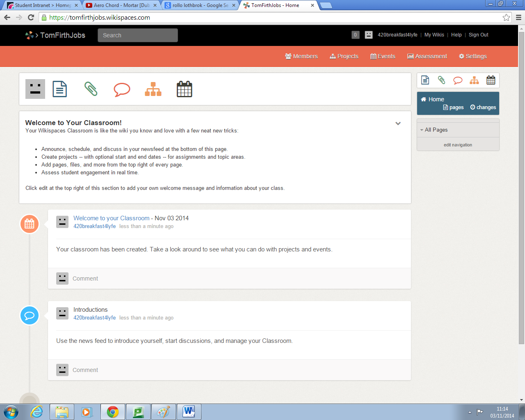Bookmark this page with the star icon
This screenshot has width=525, height=420.
[507, 17]
